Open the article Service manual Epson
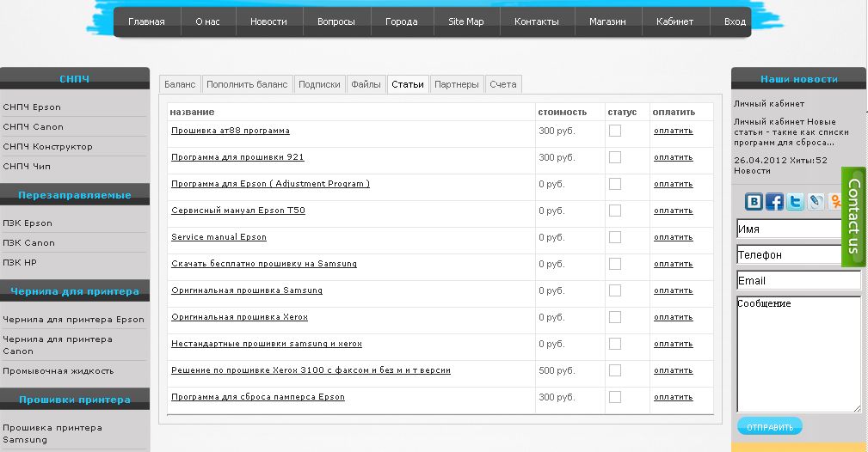The image size is (868, 452). [219, 237]
